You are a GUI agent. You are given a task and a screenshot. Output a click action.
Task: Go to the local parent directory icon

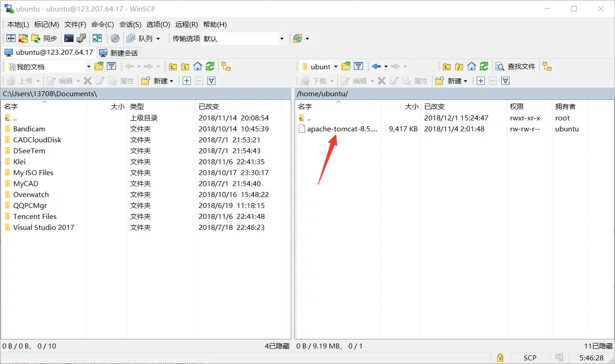(x=173, y=67)
